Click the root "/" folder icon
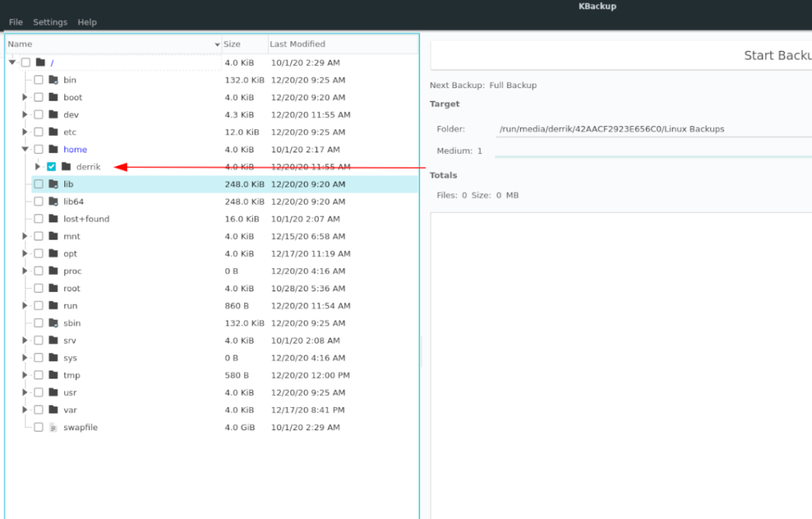812x519 pixels. click(x=39, y=62)
